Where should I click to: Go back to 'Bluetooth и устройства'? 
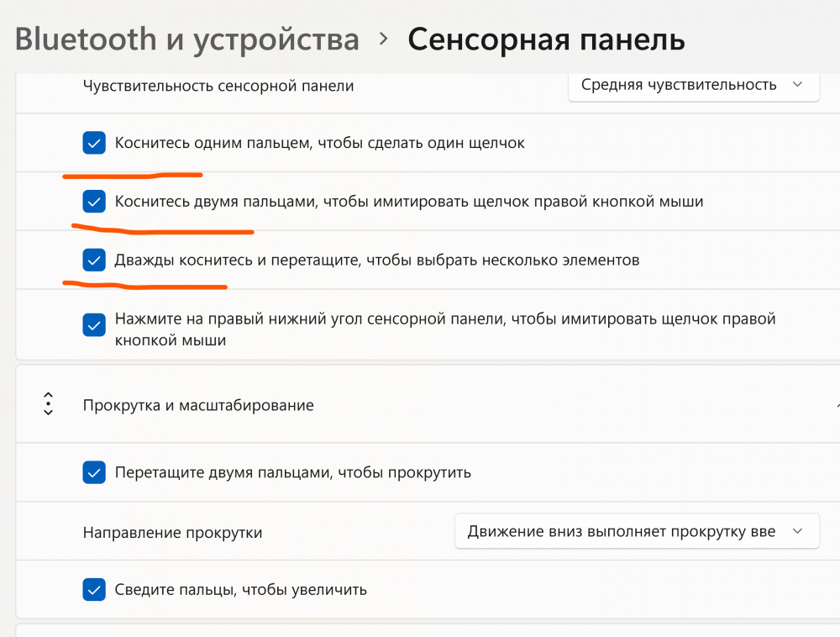point(186,39)
